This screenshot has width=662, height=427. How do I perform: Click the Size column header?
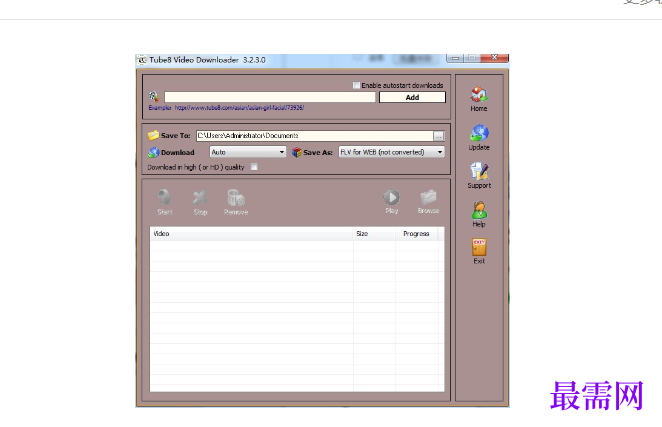tap(374, 234)
